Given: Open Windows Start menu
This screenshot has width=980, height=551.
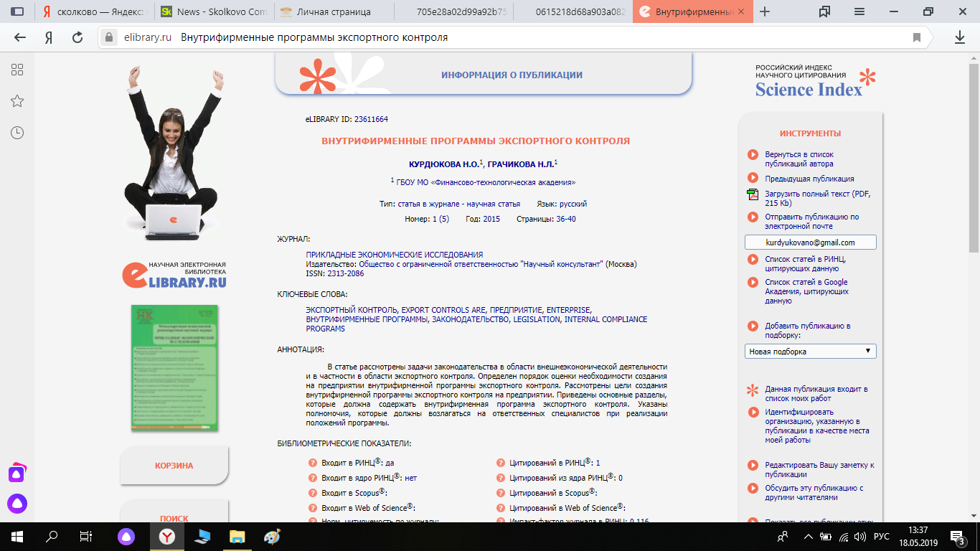Looking at the screenshot, I should 17,536.
